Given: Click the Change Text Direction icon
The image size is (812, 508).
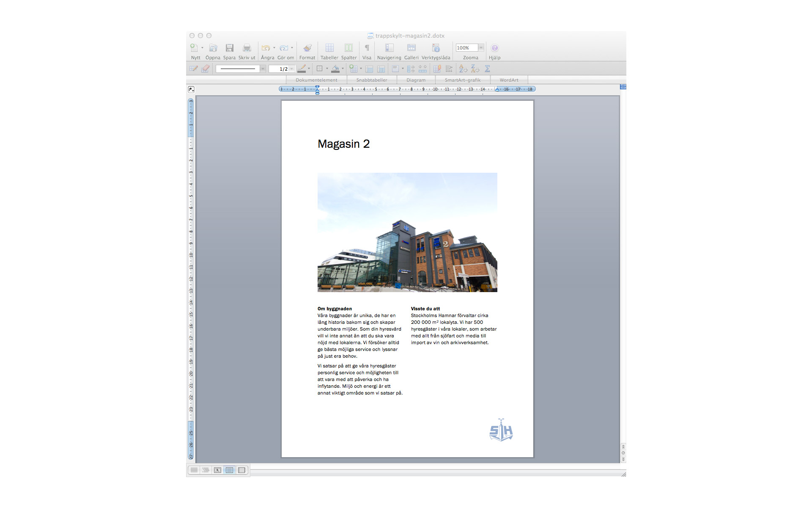Looking at the screenshot, I should (449, 69).
